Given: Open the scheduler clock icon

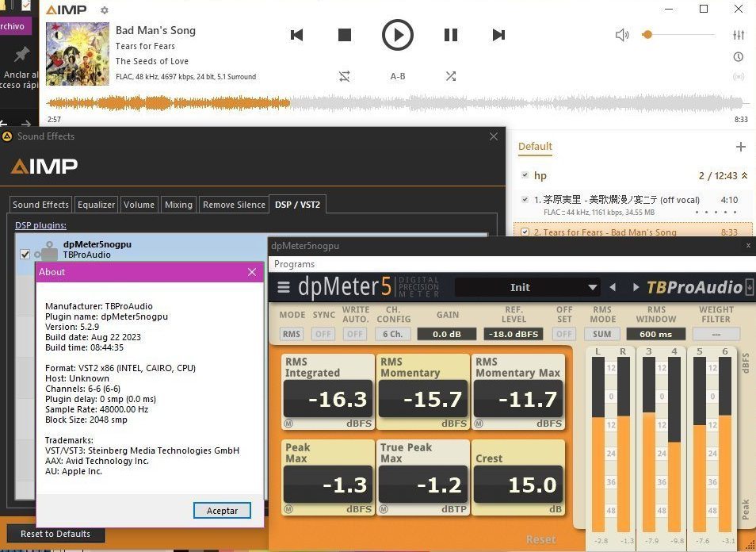Looking at the screenshot, I should [x=739, y=57].
